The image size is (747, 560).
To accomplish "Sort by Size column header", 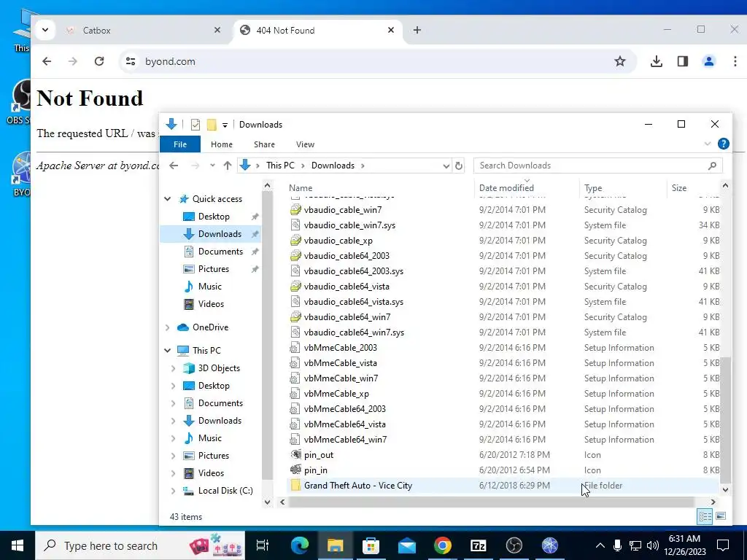I will (x=693, y=187).
